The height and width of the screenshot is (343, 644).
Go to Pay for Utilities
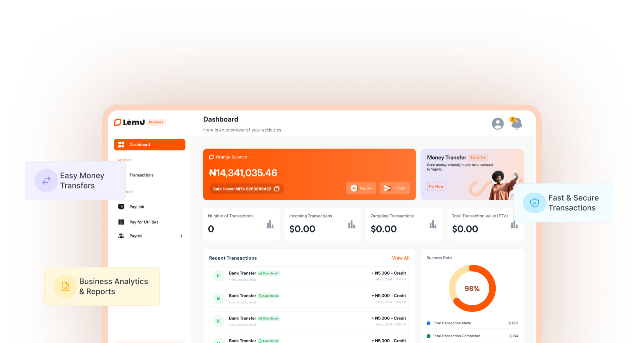(144, 222)
